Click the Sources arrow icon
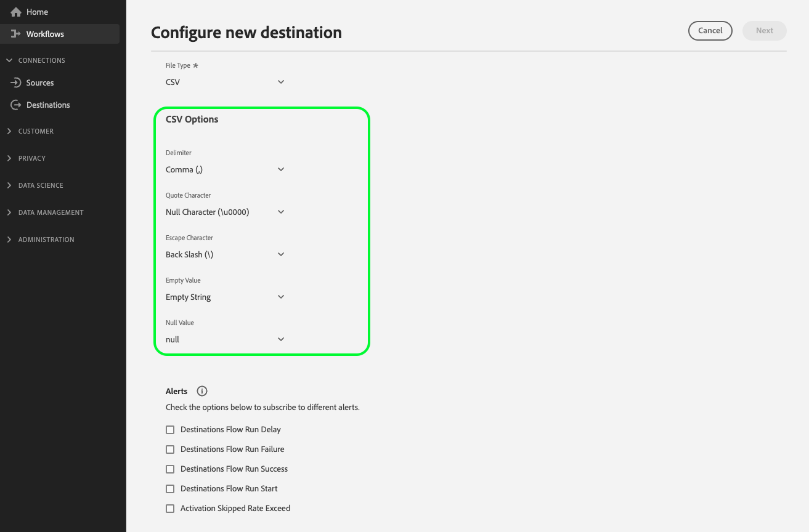 tap(16, 83)
